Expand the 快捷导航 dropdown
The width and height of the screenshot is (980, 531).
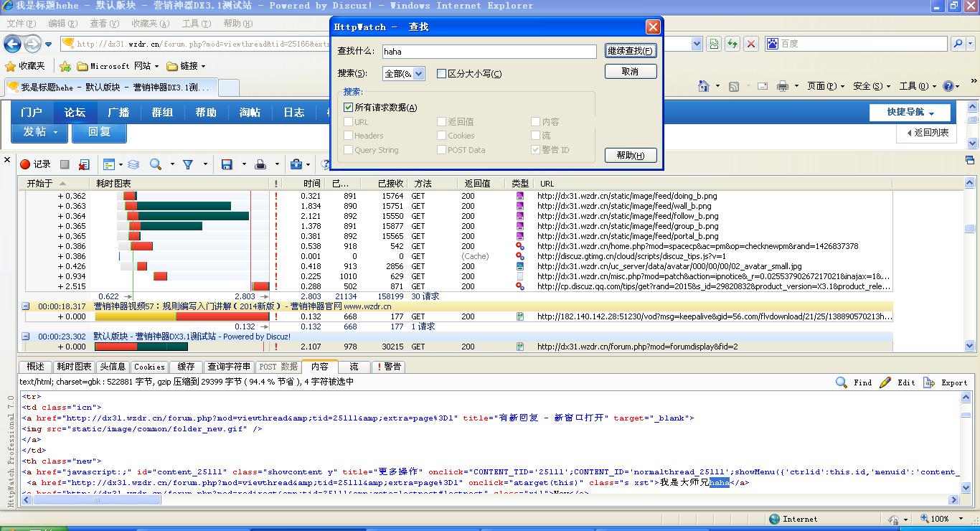(910, 113)
